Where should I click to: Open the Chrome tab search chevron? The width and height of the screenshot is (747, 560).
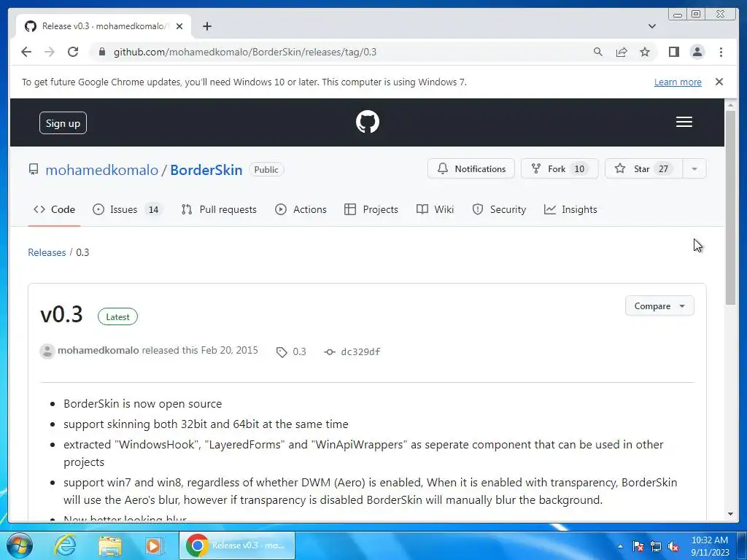click(x=651, y=26)
